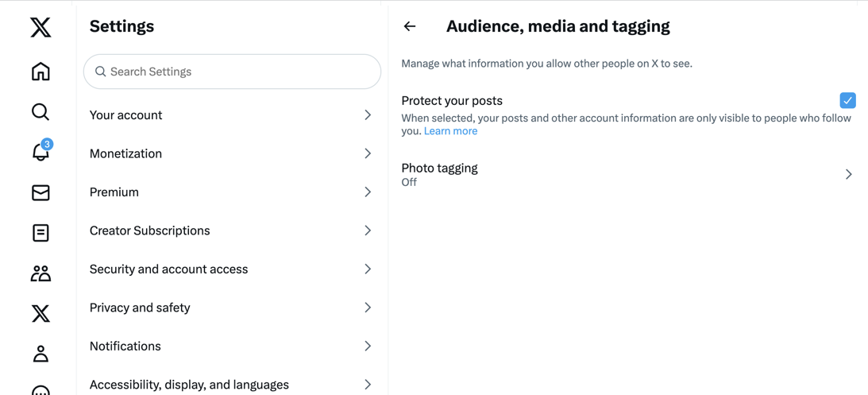Expand the Your account chevron
Screen dimensions: 868x395
[368, 115]
